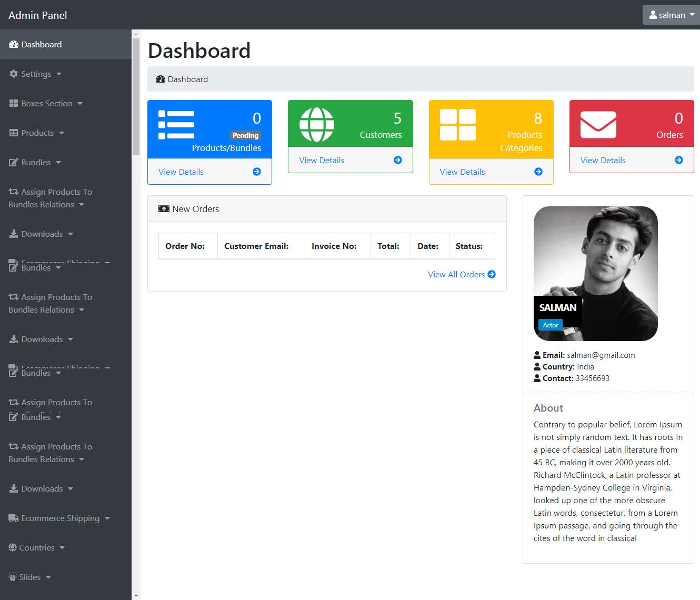The height and width of the screenshot is (600, 700).
Task: Open the salman user dropdown
Action: pyautogui.click(x=671, y=15)
